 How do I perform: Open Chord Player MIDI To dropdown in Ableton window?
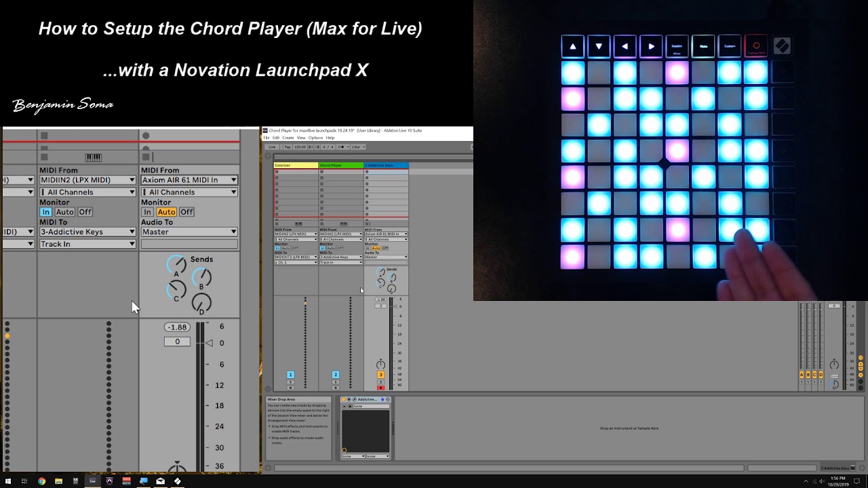tap(341, 257)
